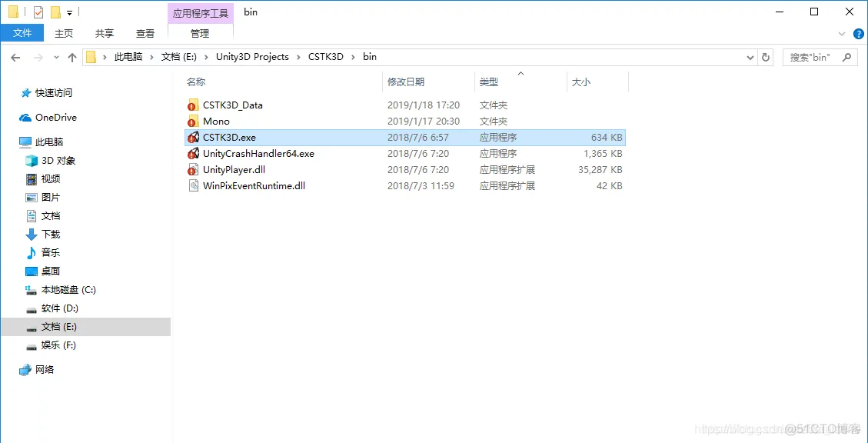Open 3D 对象 in the sidebar

[x=58, y=161]
